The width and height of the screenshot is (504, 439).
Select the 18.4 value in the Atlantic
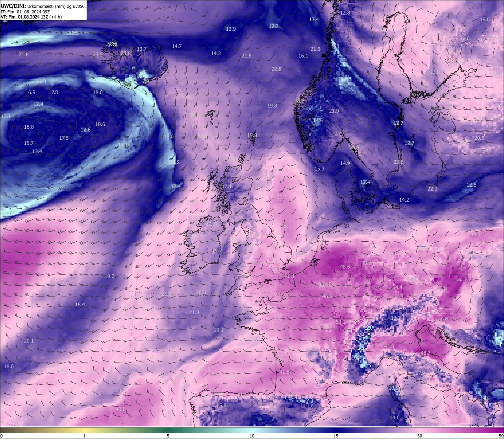(x=80, y=304)
